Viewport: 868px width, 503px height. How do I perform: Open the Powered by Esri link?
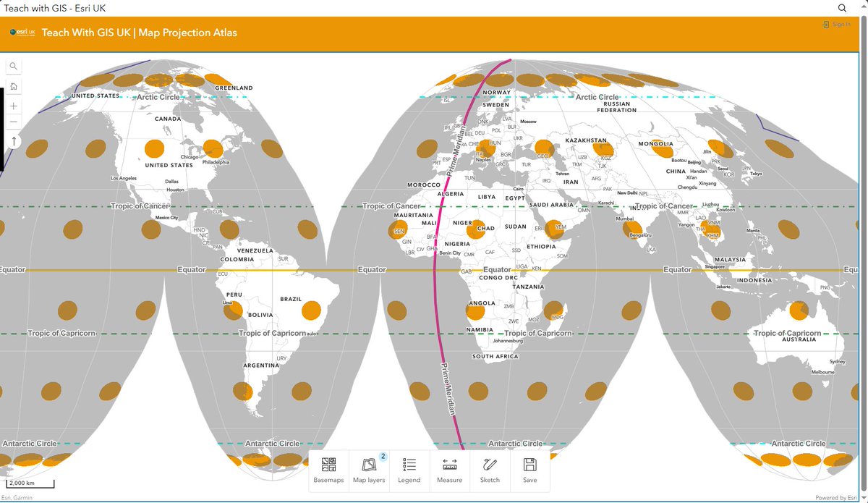pyautogui.click(x=838, y=497)
